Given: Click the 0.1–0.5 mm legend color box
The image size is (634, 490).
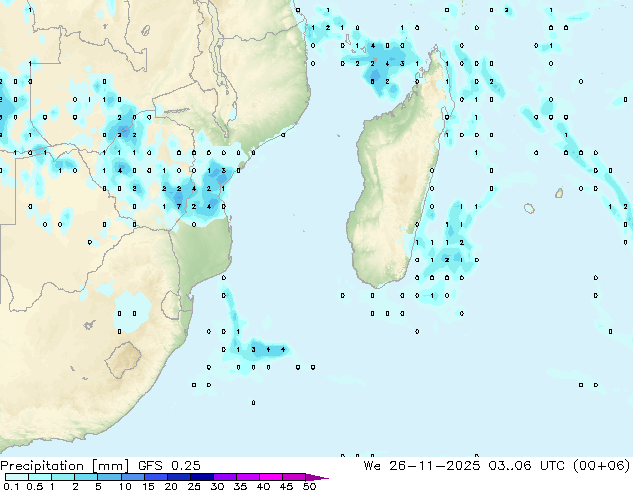Looking at the screenshot, I should [17, 477].
